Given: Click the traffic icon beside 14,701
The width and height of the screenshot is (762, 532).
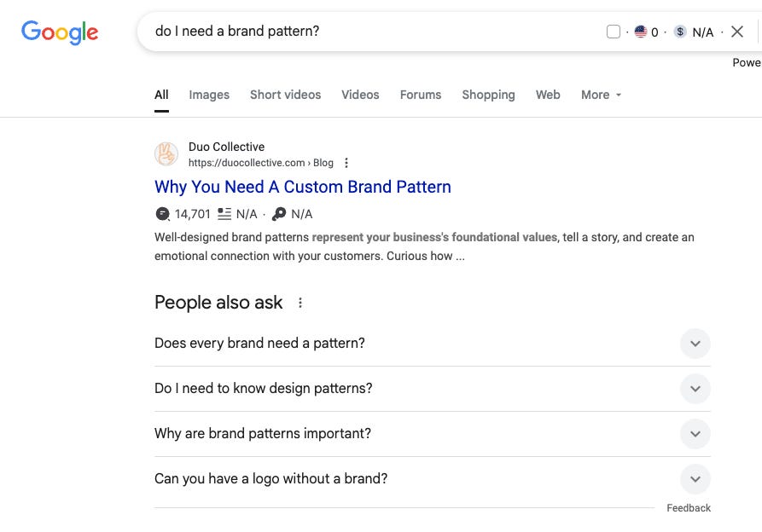Looking at the screenshot, I should point(163,214).
